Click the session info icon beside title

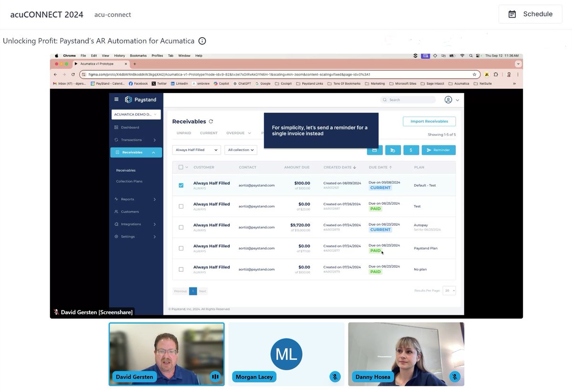pos(202,41)
